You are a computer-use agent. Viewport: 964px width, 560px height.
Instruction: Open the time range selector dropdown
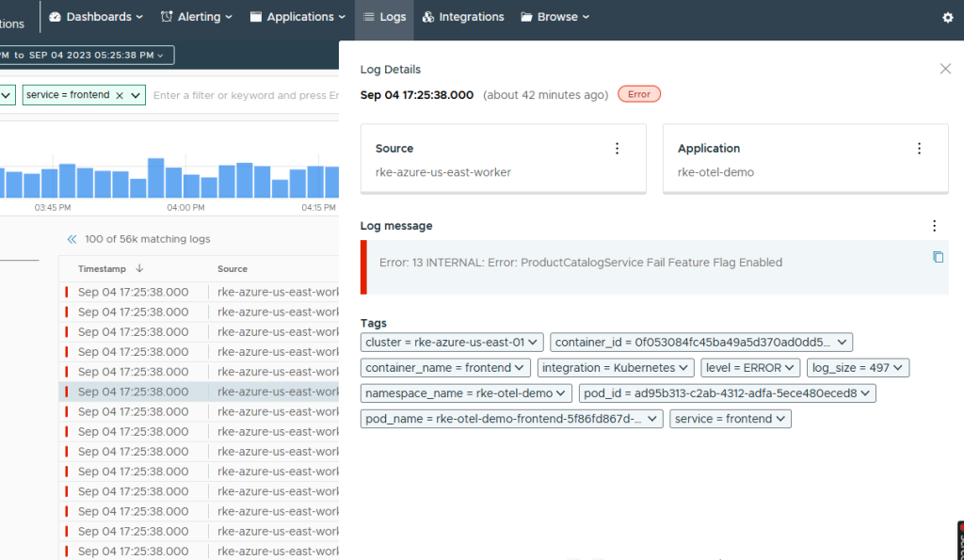87,56
